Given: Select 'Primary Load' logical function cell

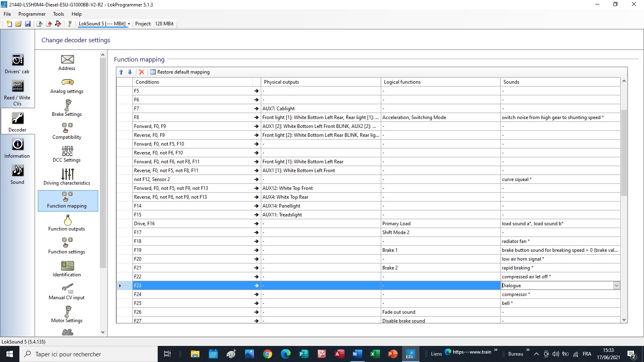Looking at the screenshot, I should [441, 224].
